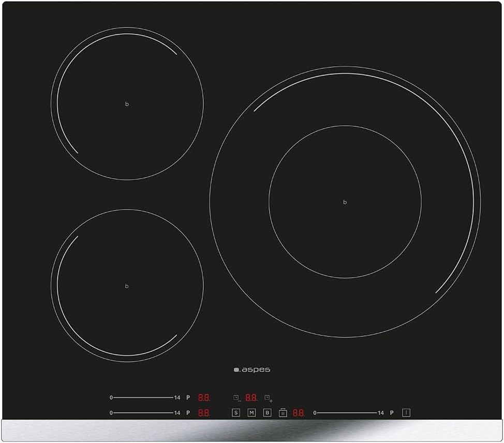504x443 pixels.
Task: Touch the bottom-left cooking zone center
Action: (x=127, y=286)
